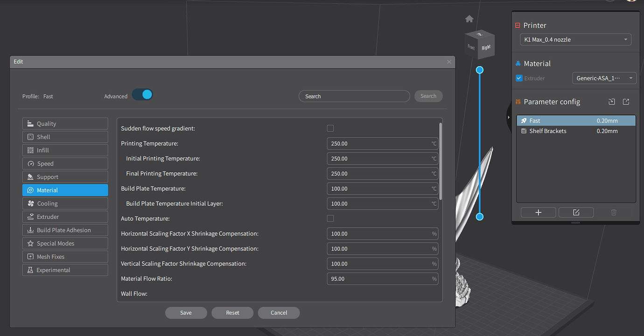
Task: Reset the material settings
Action: [x=232, y=313]
